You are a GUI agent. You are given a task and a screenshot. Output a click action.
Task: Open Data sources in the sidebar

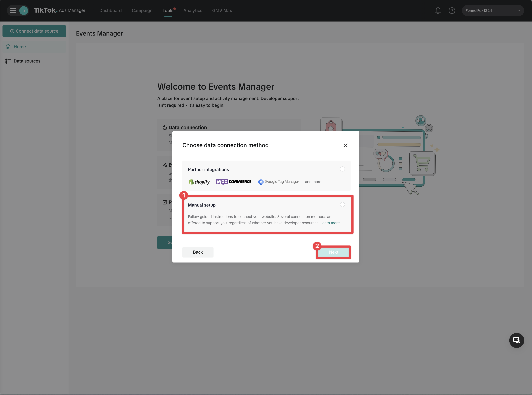[x=27, y=61]
